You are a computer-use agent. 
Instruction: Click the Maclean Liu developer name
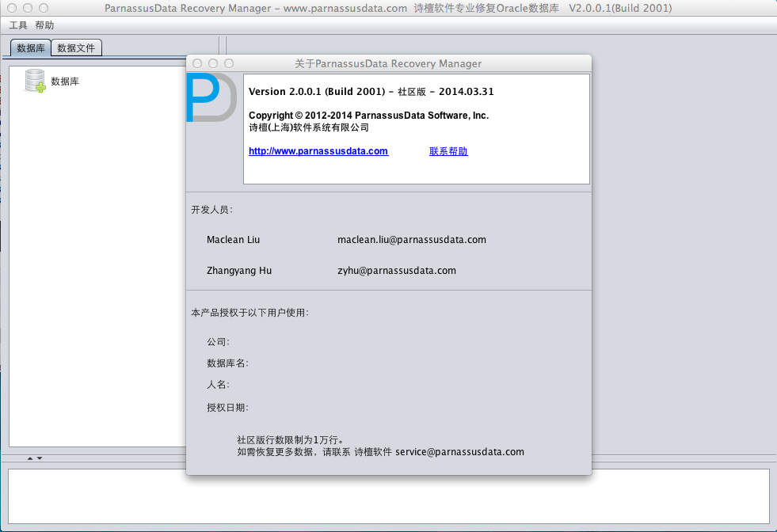[x=233, y=240]
